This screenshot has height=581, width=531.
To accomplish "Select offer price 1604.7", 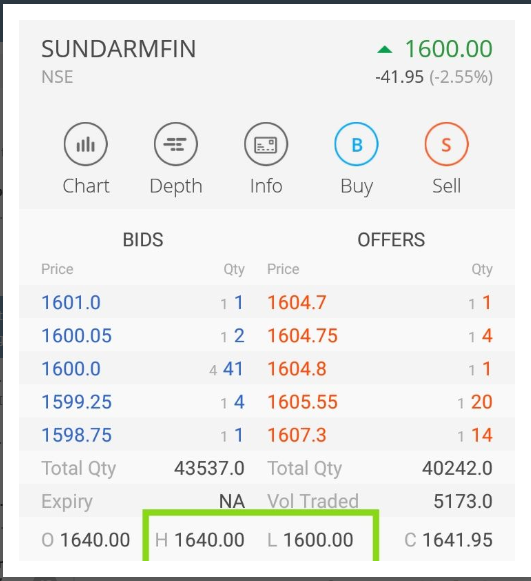I will [x=297, y=302].
